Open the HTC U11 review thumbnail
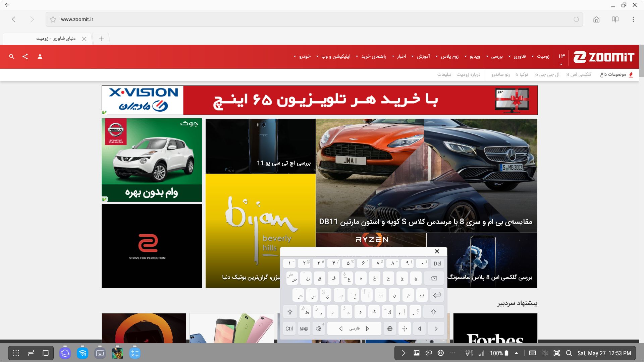 point(261,146)
